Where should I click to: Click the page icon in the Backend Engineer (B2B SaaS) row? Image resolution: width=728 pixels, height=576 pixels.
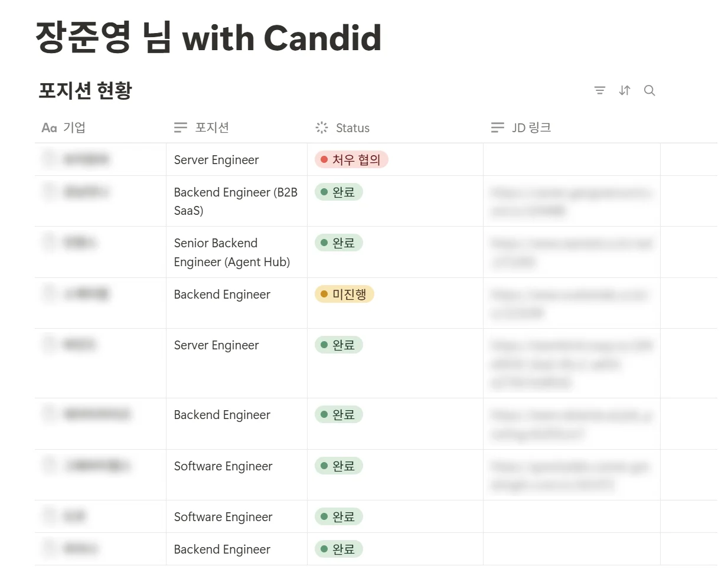[x=49, y=192]
